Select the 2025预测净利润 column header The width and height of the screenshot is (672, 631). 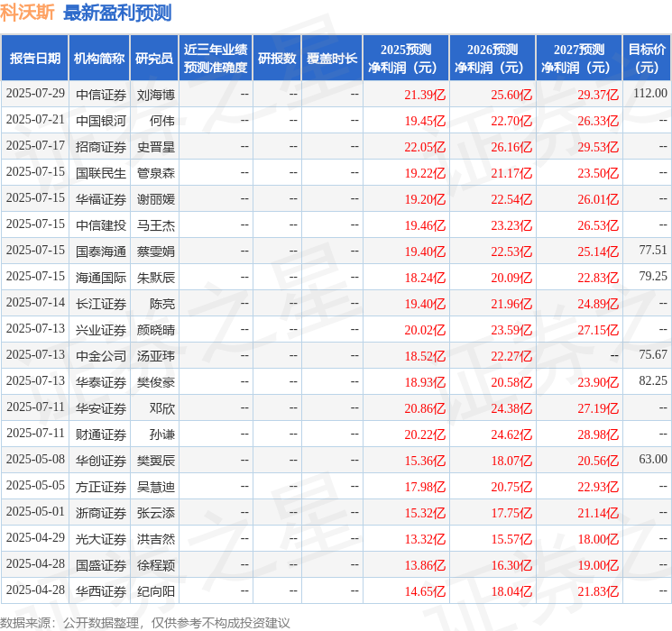406,59
